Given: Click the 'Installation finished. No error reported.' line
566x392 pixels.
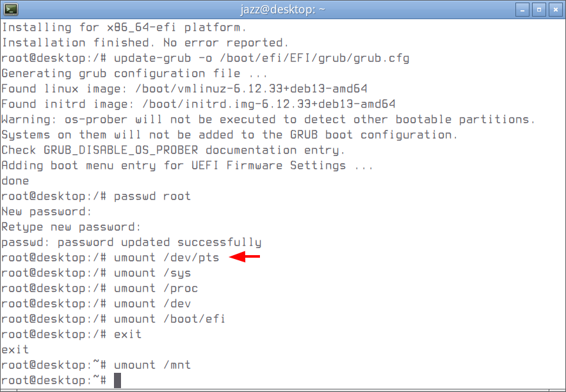Looking at the screenshot, I should click(x=145, y=43).
